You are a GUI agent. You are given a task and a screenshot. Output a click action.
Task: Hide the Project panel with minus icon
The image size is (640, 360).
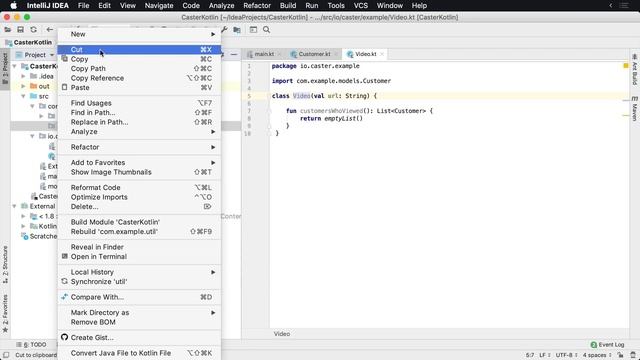[x=234, y=54]
